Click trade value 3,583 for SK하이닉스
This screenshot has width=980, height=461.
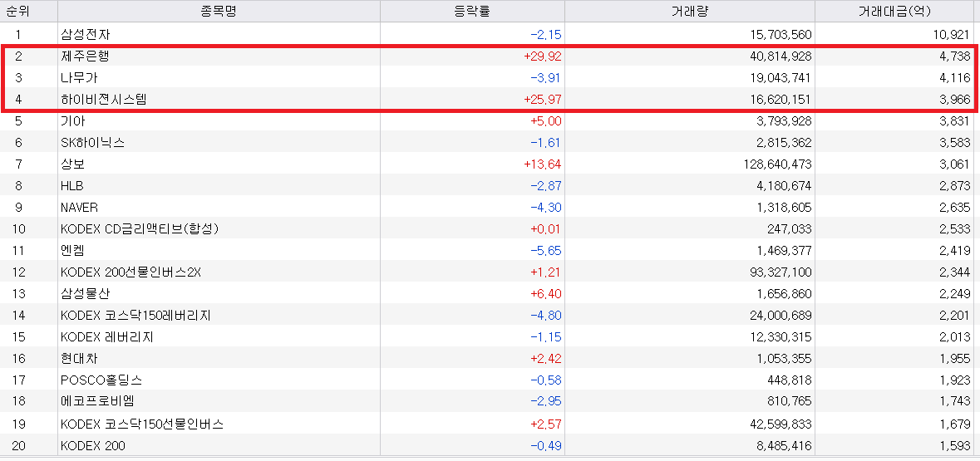[x=955, y=142]
